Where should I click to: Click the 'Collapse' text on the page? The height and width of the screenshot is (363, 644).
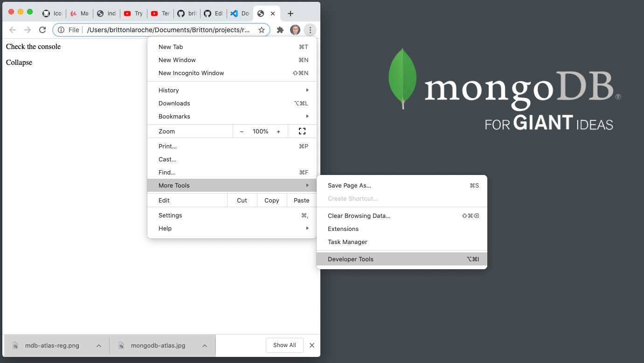(x=19, y=63)
